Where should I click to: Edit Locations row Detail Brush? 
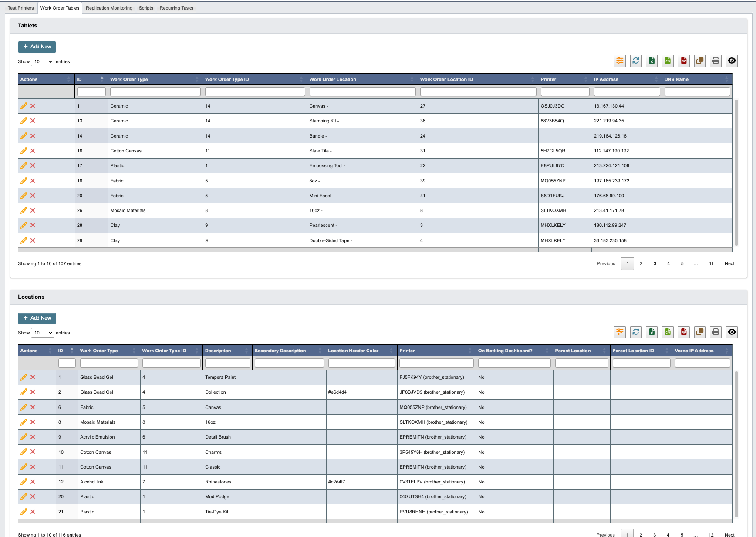tap(24, 437)
